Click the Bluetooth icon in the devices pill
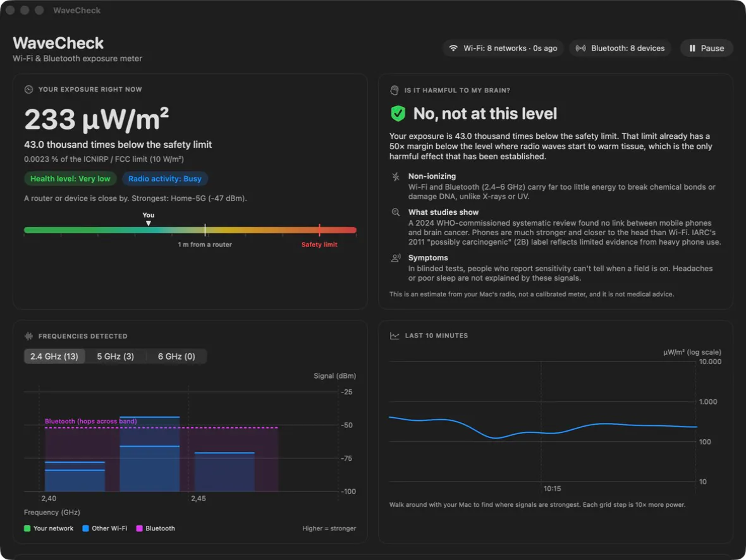Image resolution: width=746 pixels, height=560 pixels. [x=580, y=48]
